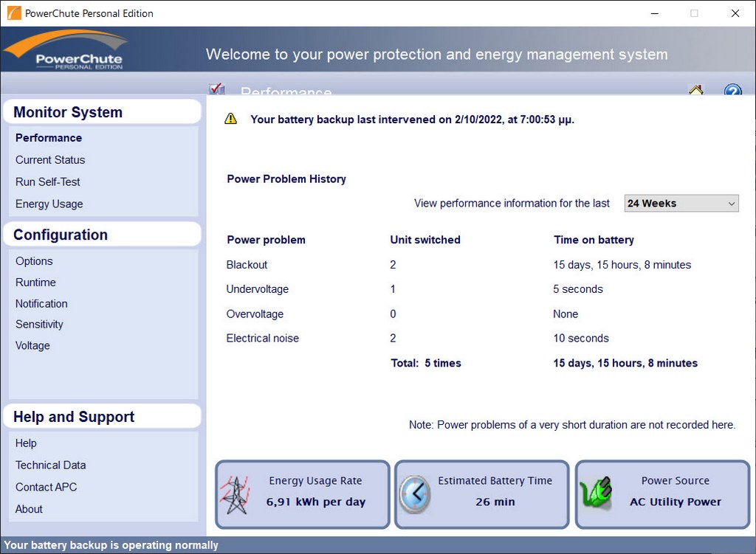Click '6,91 kWh per day' value
The image size is (756, 554).
point(316,502)
